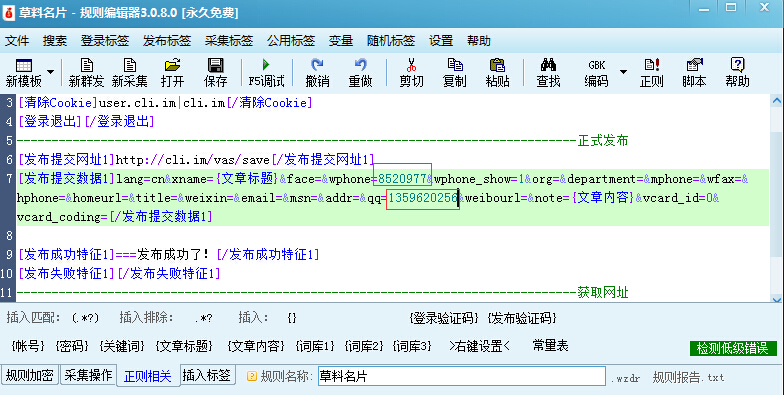Insert the {密码} tag
The image size is (784, 395).
[72, 346]
